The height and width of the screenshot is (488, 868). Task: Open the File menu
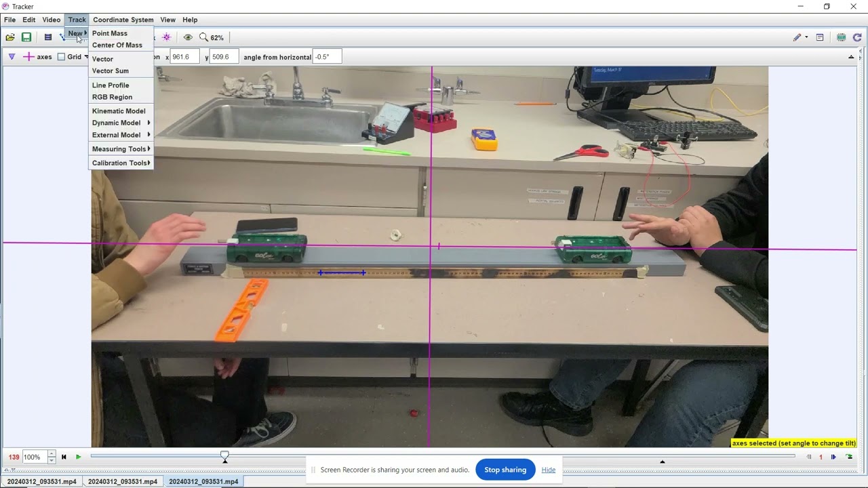pyautogui.click(x=10, y=20)
